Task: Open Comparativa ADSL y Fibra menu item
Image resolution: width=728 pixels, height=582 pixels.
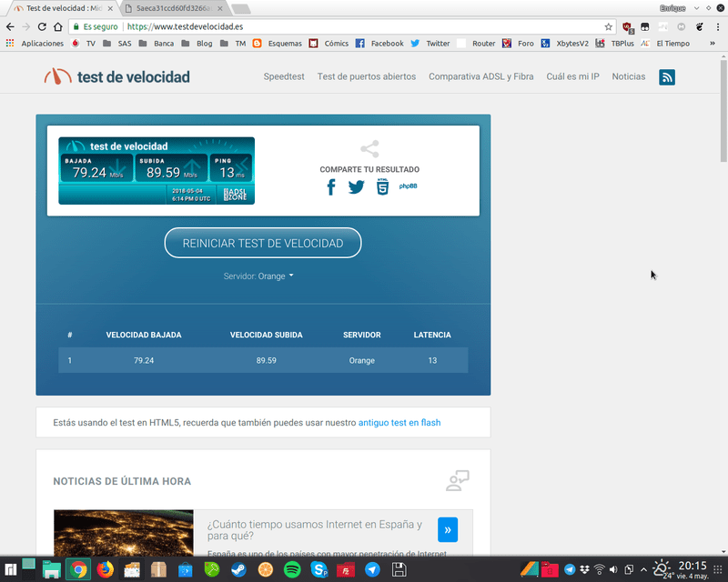Action: [481, 76]
